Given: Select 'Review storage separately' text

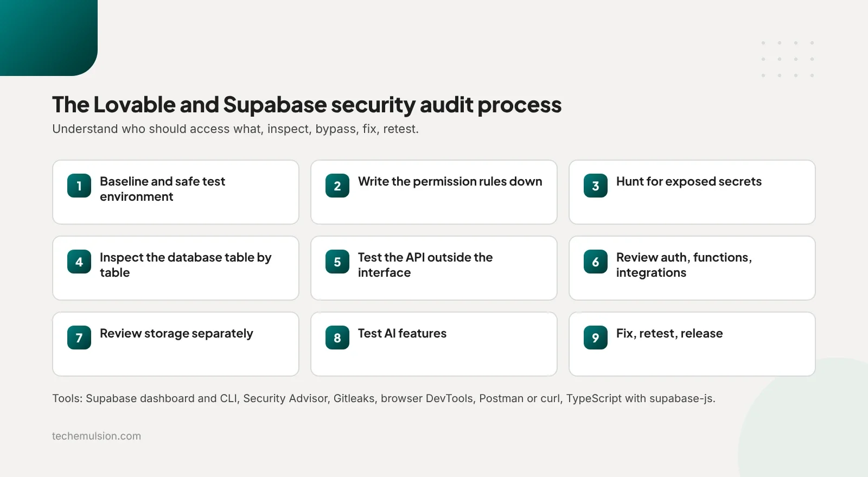Looking at the screenshot, I should (x=176, y=334).
